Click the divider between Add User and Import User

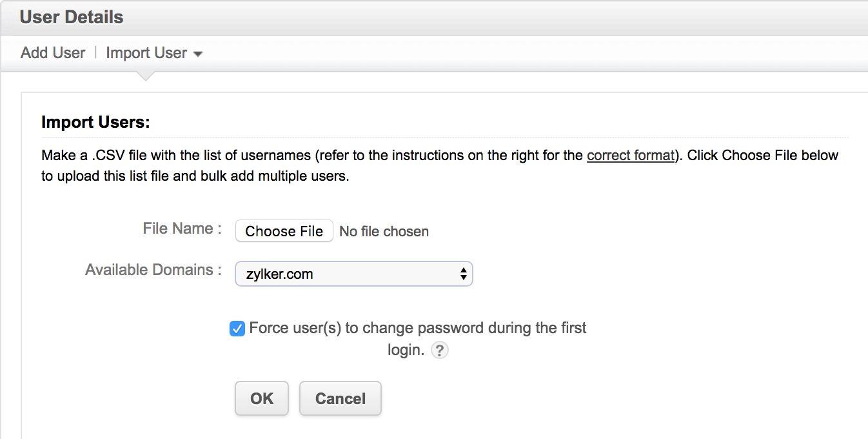click(x=95, y=53)
